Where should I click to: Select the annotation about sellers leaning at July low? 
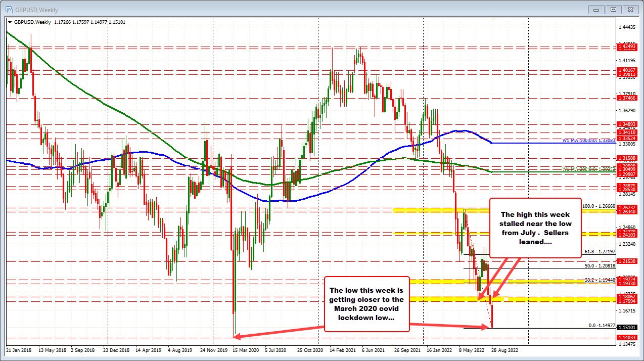point(535,228)
